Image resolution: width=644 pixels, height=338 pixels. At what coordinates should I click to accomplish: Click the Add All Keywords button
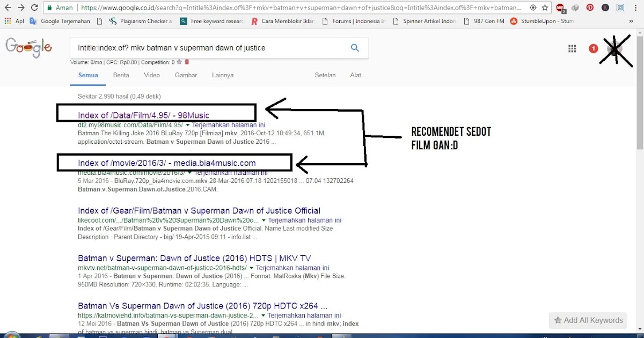coord(588,320)
